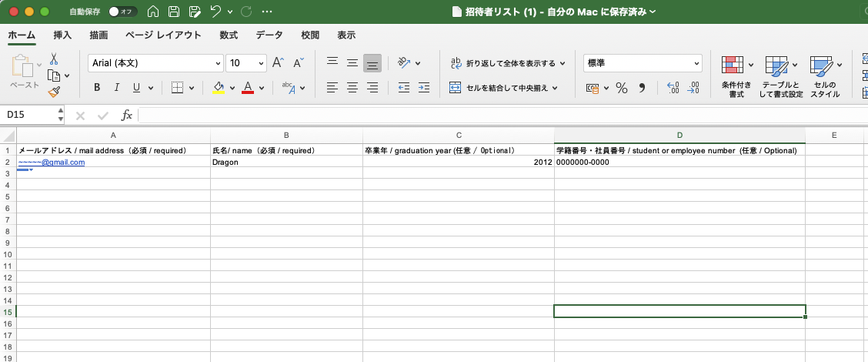Open the font name dropdown
Screen dimensions: 868x362
[217, 63]
